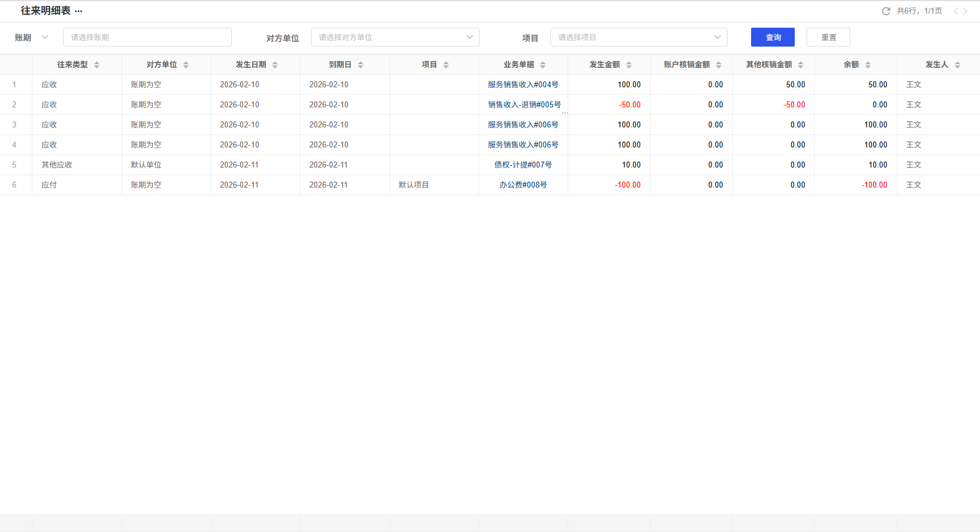Sort by 往来类型 column sort icon
This screenshot has height=532, width=980.
(97, 65)
